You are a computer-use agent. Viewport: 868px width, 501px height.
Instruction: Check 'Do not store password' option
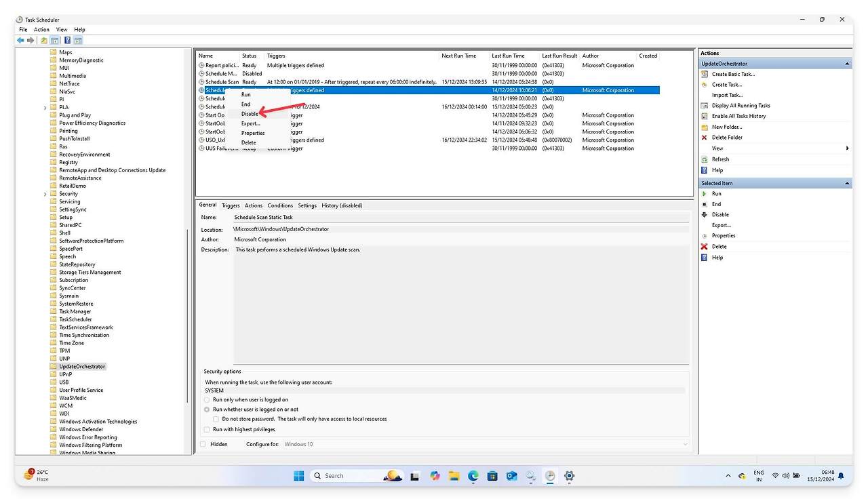[216, 419]
